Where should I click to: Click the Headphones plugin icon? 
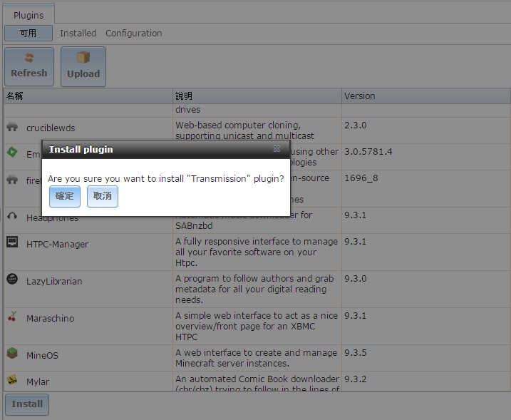pos(12,215)
